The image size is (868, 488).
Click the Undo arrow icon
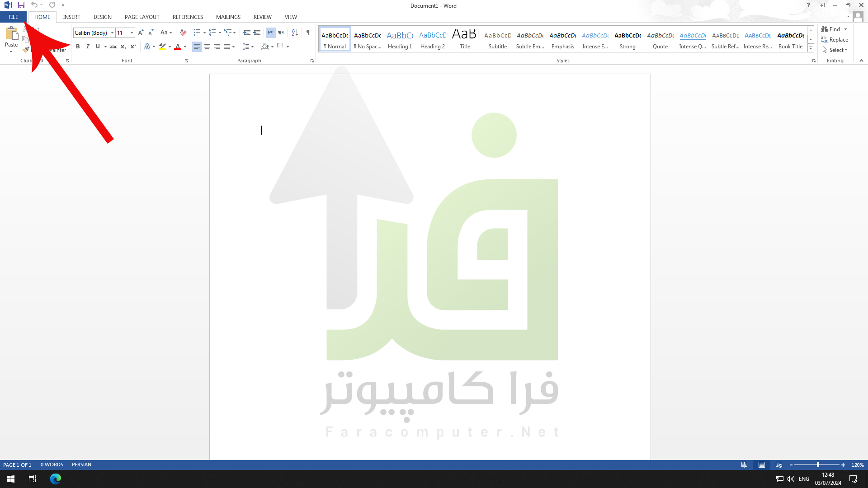click(x=34, y=5)
